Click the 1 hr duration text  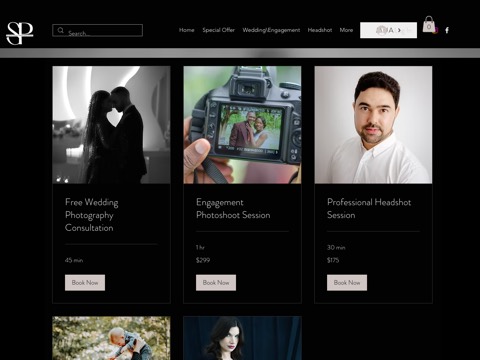point(200,247)
